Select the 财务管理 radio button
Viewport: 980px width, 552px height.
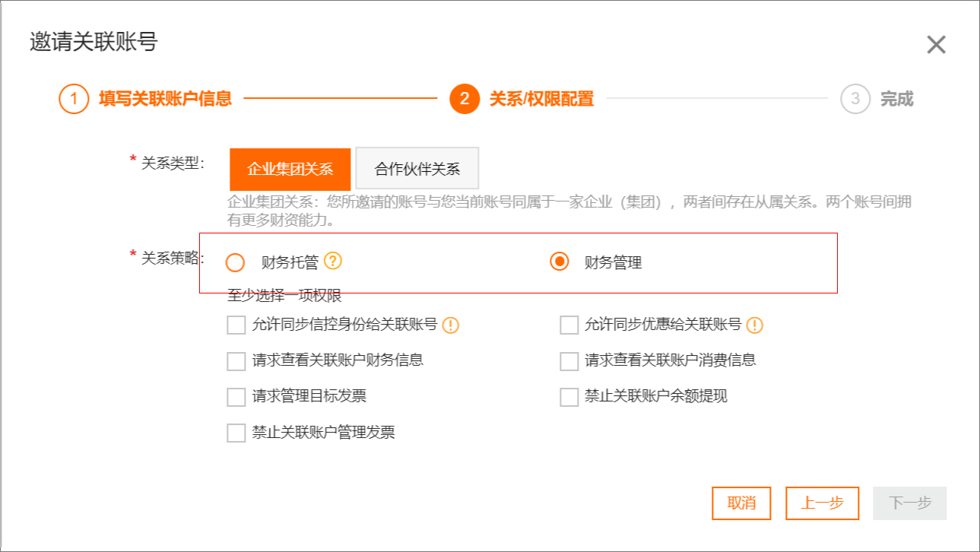(560, 262)
